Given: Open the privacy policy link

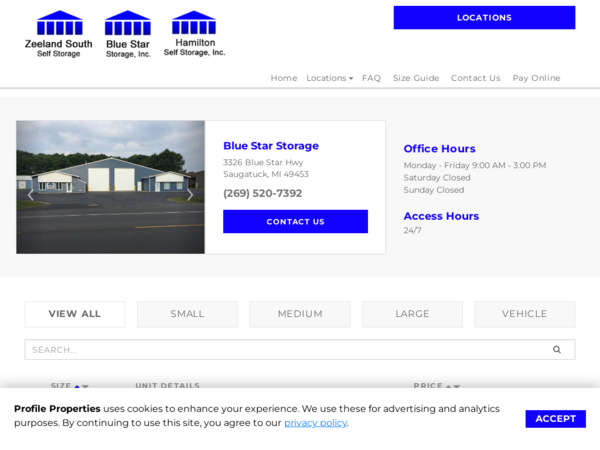Looking at the screenshot, I should click(316, 423).
